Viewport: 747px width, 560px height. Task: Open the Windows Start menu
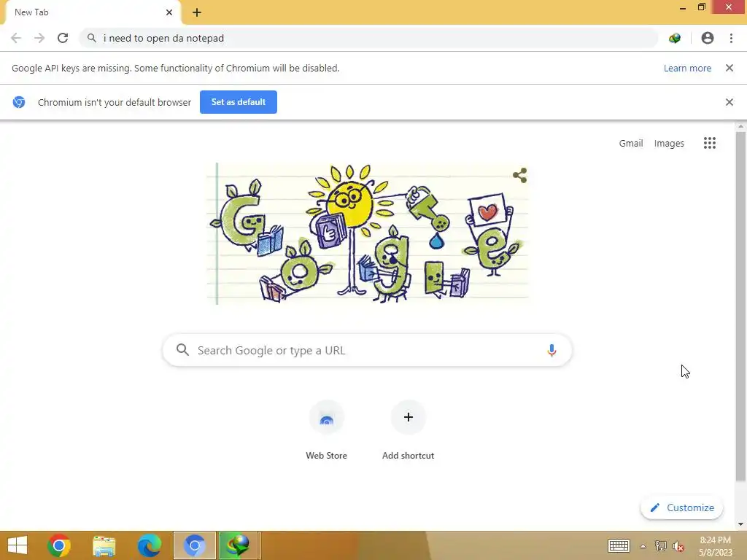click(x=18, y=545)
